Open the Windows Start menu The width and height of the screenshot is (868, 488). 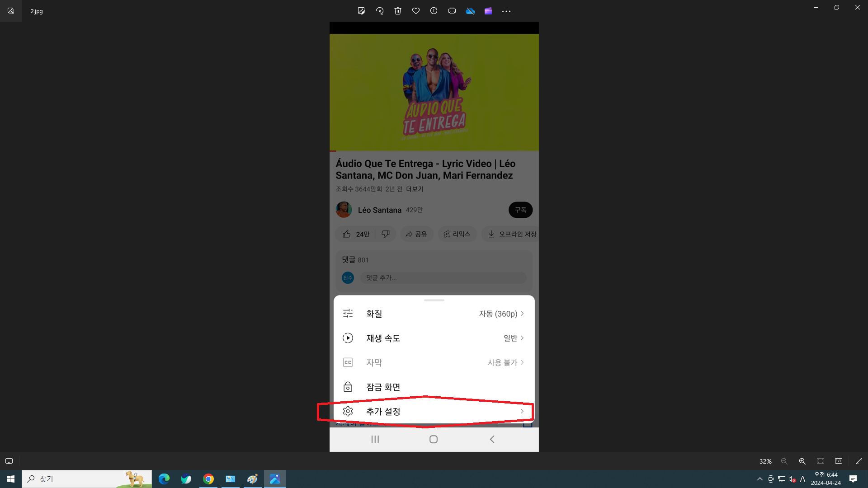[11, 479]
